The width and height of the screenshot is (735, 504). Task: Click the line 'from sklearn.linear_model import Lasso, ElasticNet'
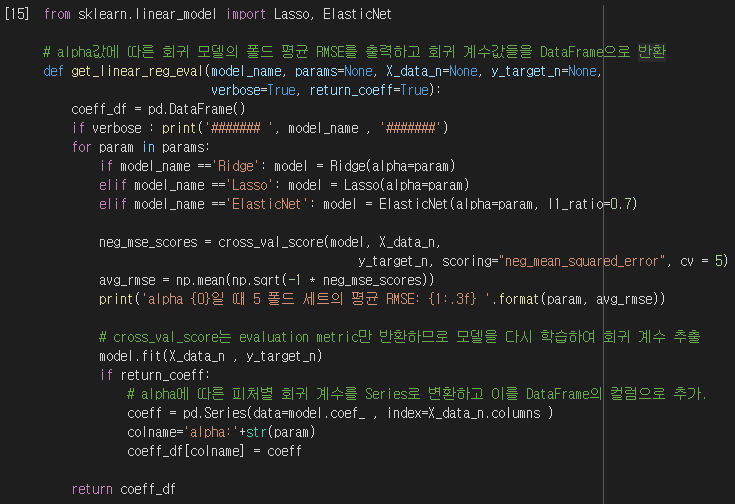point(218,14)
